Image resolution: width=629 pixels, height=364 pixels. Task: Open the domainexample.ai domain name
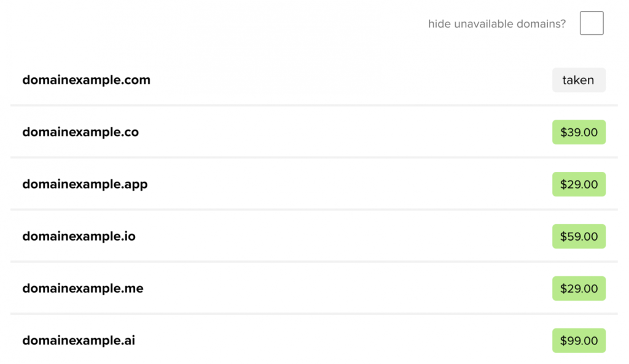(x=79, y=341)
